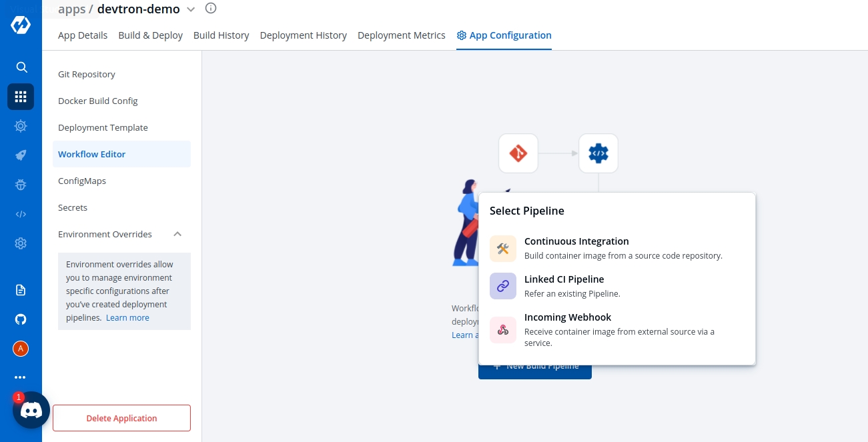Click the 'apps' breadcrumb link

[x=72, y=9]
